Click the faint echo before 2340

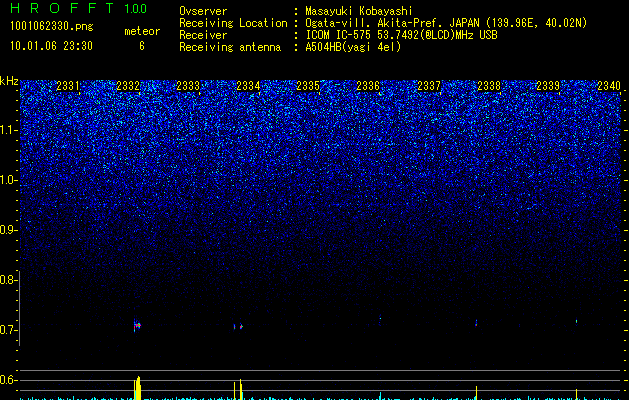pyautogui.click(x=576, y=321)
